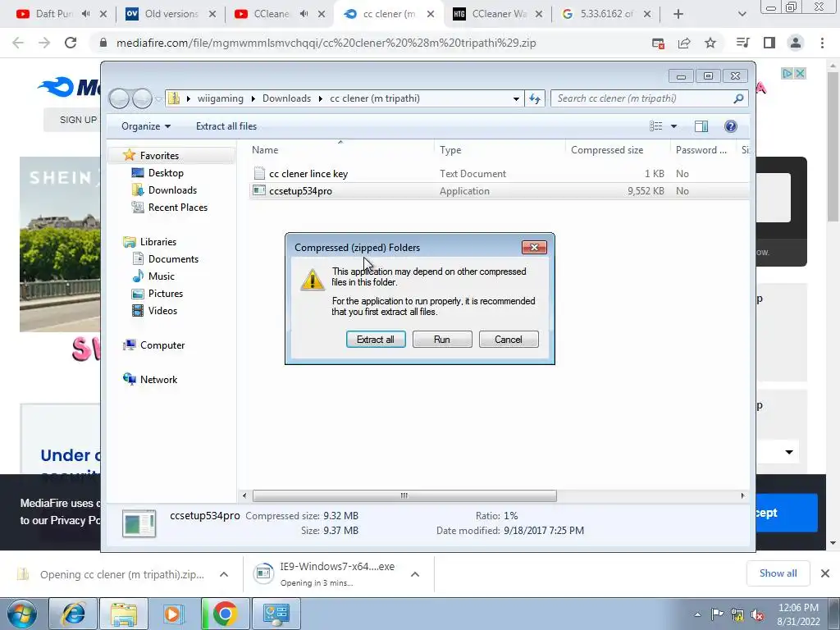Open the Chrome three-dot menu

tap(822, 43)
